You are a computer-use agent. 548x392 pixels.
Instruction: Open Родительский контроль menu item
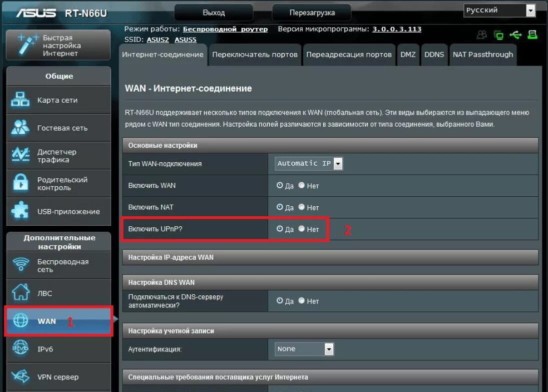59,184
